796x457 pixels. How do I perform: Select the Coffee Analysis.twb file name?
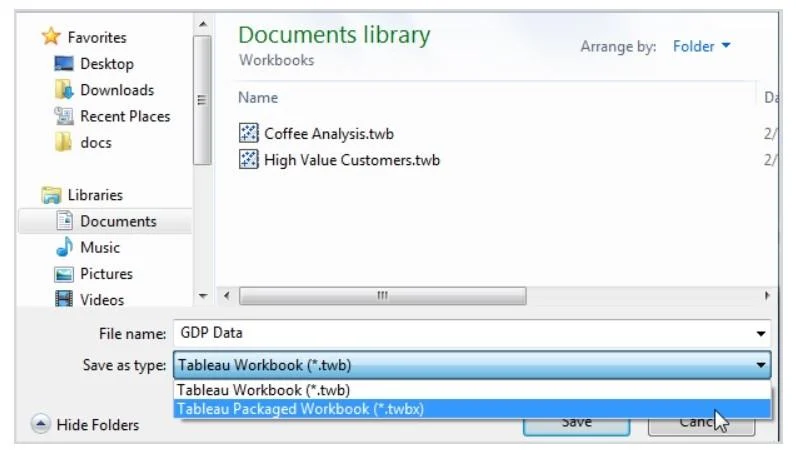pos(329,134)
